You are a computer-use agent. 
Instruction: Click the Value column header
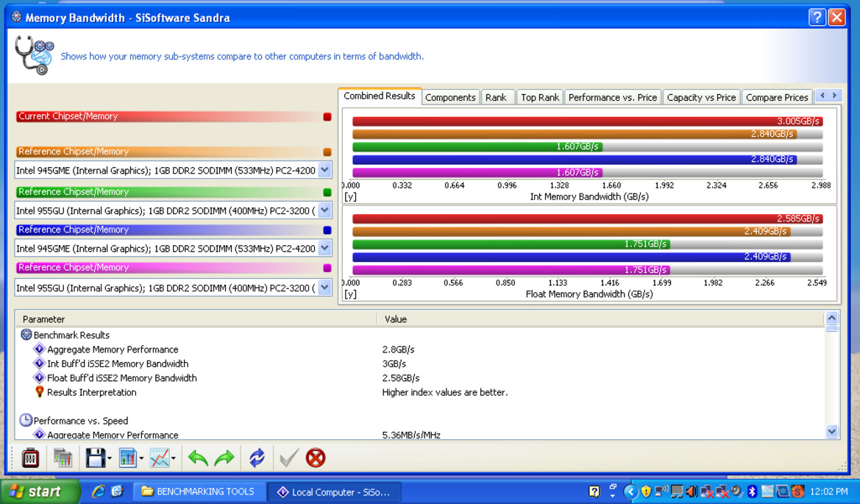tap(600, 319)
